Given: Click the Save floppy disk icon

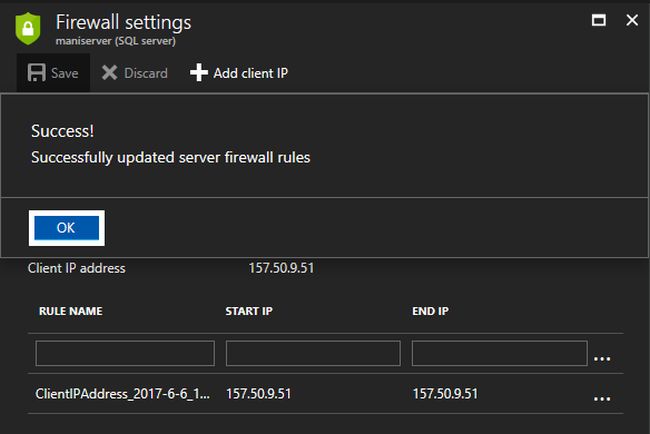Looking at the screenshot, I should (36, 73).
